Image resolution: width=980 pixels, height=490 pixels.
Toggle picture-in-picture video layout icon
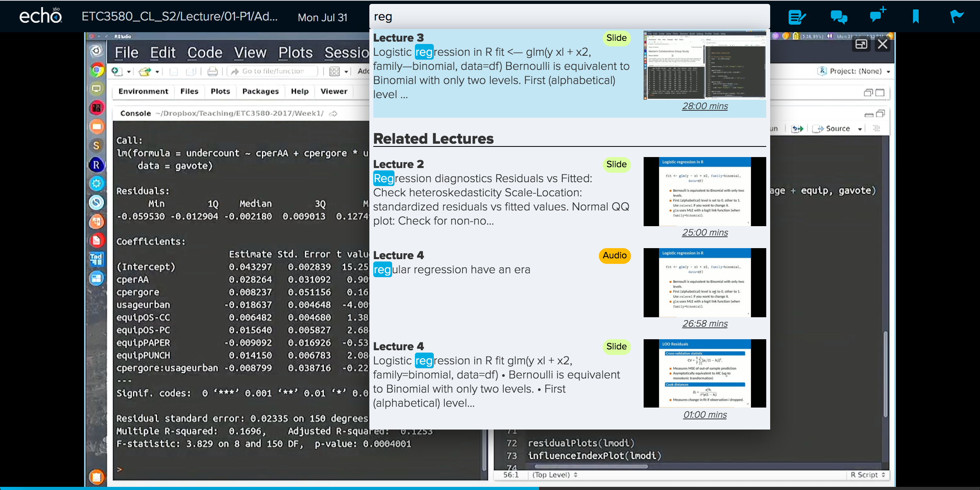point(861,44)
